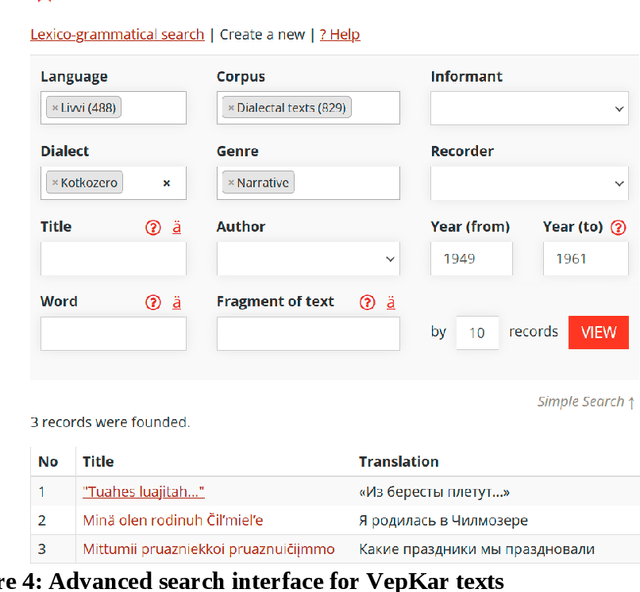
Task: Open the Lexico-grammatical search link
Action: pos(117,34)
